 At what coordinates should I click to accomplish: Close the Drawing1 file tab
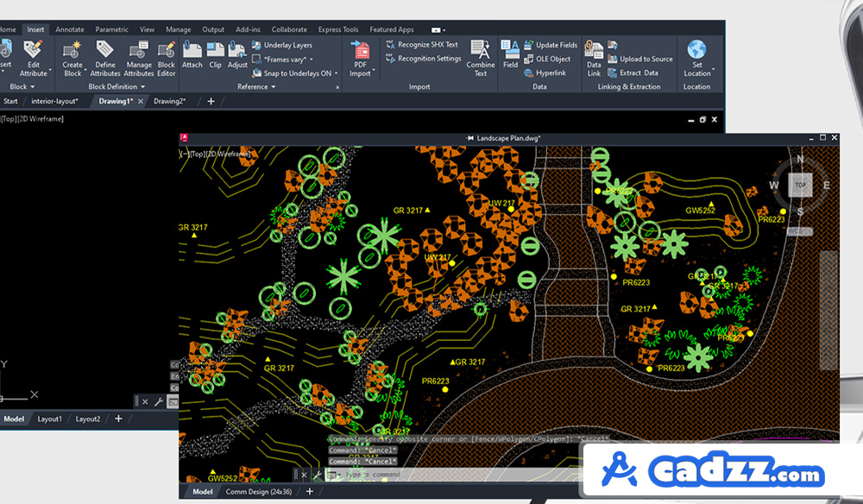(141, 101)
